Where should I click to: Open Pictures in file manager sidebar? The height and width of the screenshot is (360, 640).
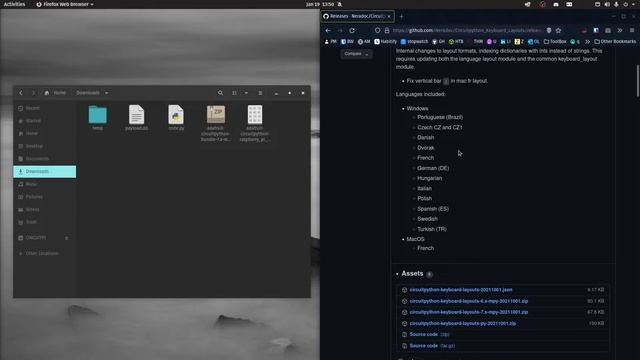click(44, 197)
